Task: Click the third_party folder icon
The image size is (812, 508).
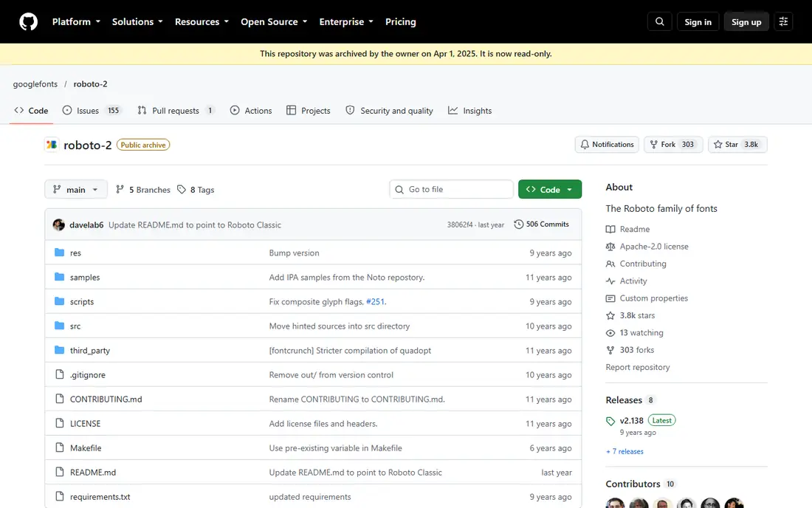Action: pos(60,350)
